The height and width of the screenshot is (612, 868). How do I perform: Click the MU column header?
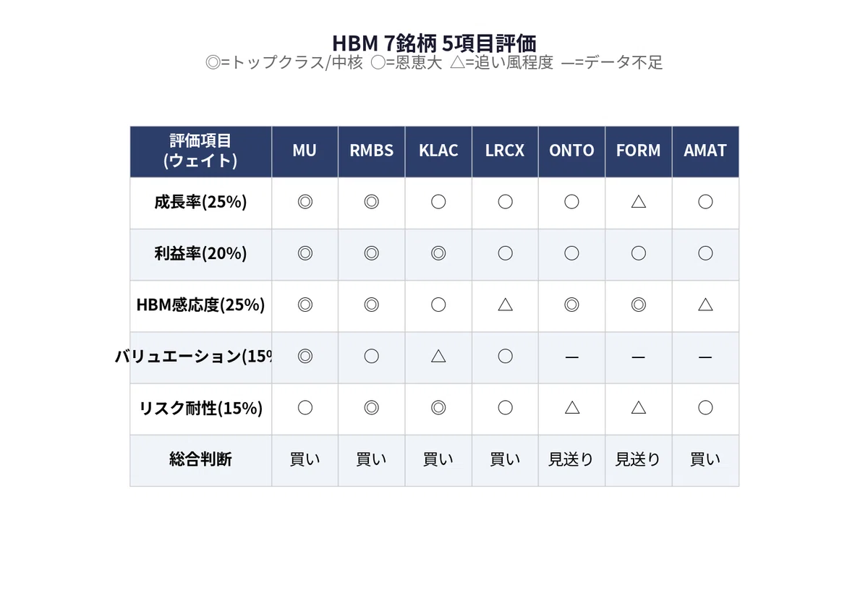(305, 151)
